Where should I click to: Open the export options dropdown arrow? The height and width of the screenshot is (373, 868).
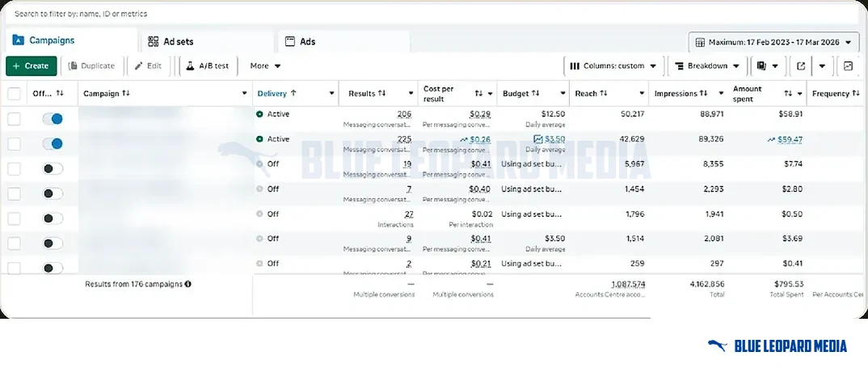pos(822,66)
